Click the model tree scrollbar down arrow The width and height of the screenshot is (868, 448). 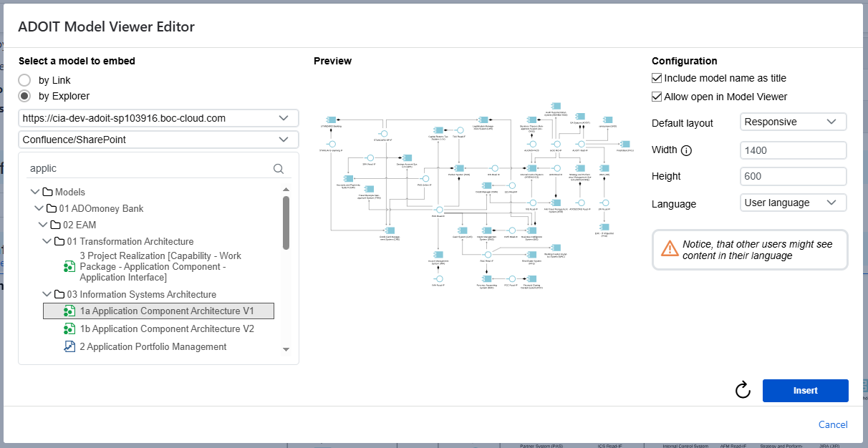286,349
